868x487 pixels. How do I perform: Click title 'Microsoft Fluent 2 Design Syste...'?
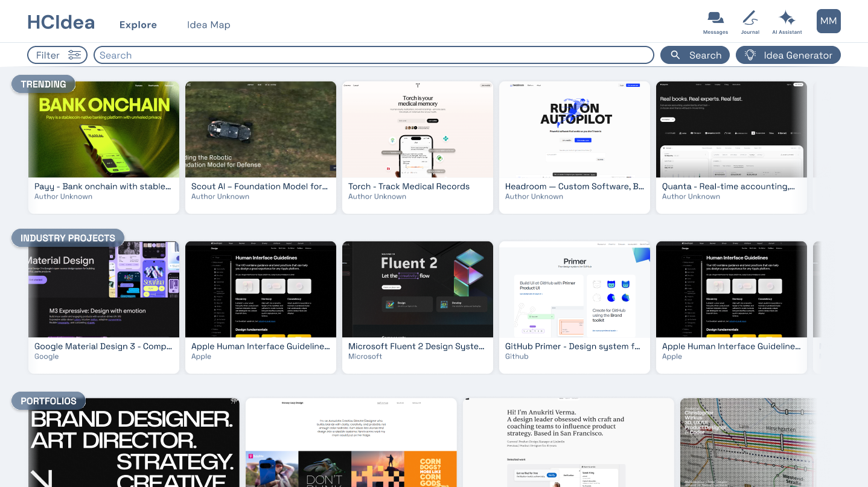point(416,346)
